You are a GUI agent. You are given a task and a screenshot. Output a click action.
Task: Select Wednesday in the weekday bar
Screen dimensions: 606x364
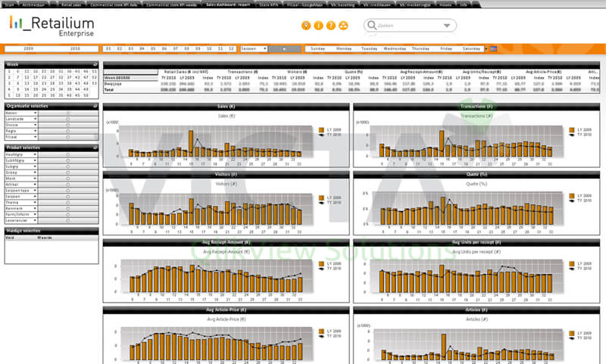[395, 49]
